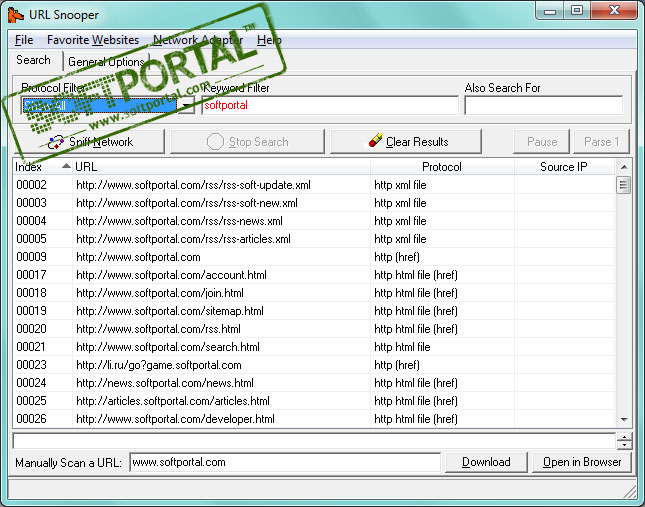Click the up arrow of bottom text box spinner
Image resolution: width=645 pixels, height=507 pixels.
(x=624, y=437)
